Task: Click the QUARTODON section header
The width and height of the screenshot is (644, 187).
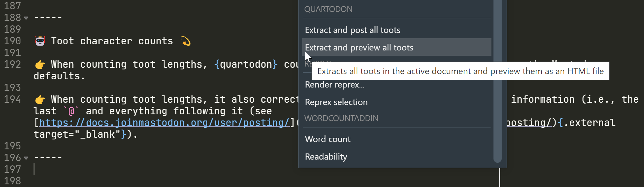Action: point(328,9)
